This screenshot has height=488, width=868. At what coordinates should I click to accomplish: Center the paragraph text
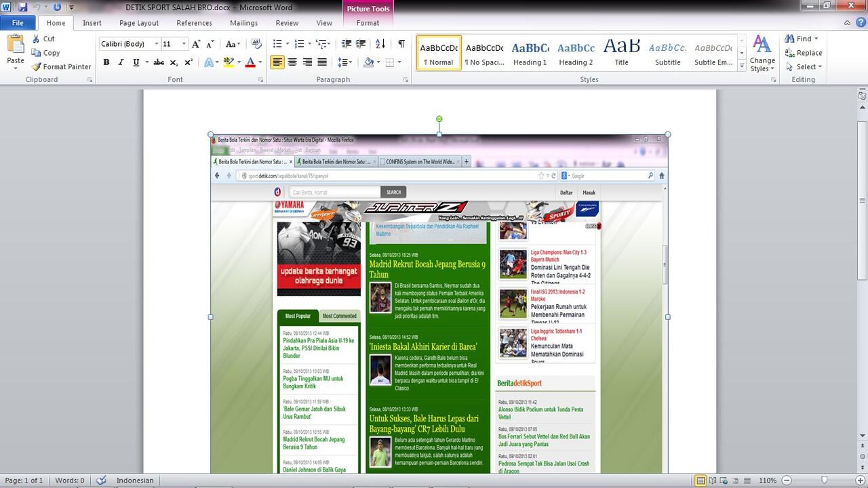(x=292, y=62)
